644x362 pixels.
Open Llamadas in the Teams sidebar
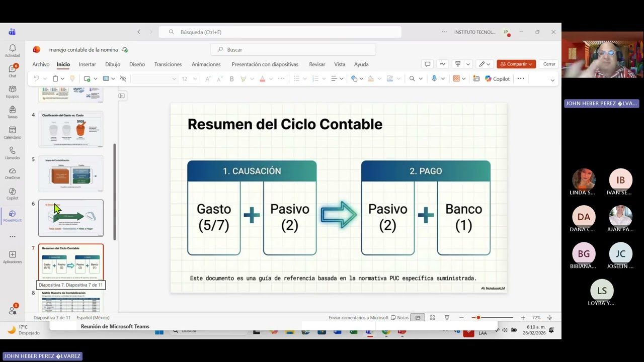(12, 153)
